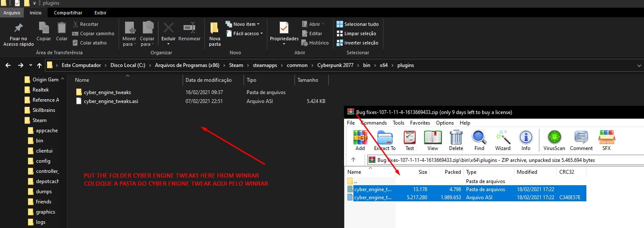Click Explorer up one level arrow

pos(39,65)
